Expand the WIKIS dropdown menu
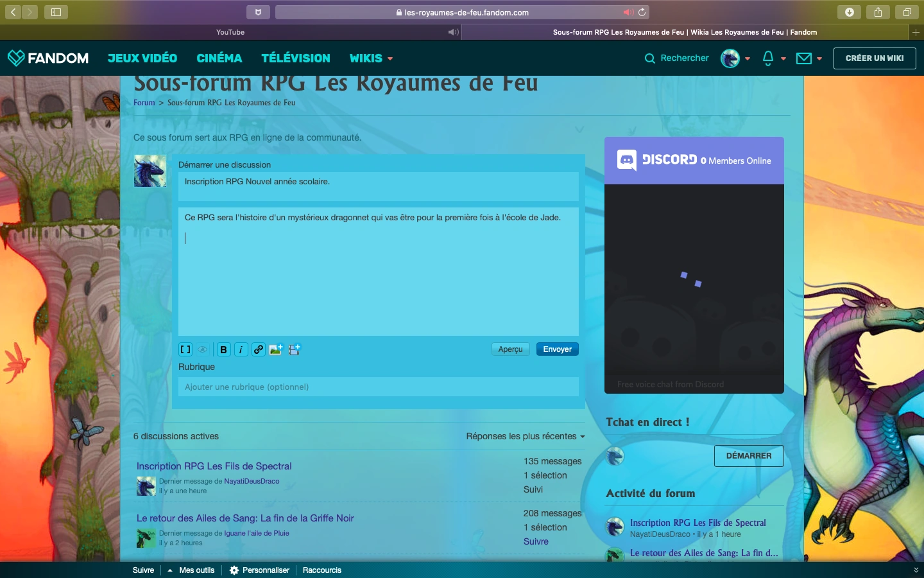924x578 pixels. (371, 58)
